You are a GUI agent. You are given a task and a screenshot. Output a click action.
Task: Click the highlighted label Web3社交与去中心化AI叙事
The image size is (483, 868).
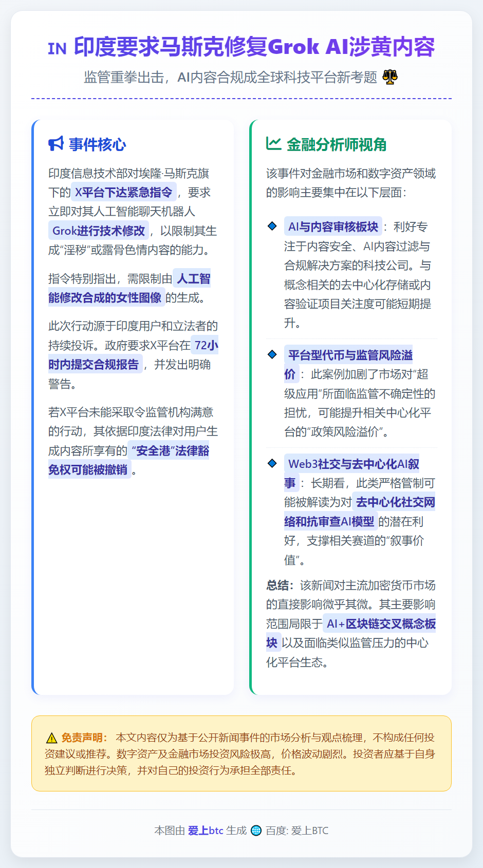pos(352,474)
